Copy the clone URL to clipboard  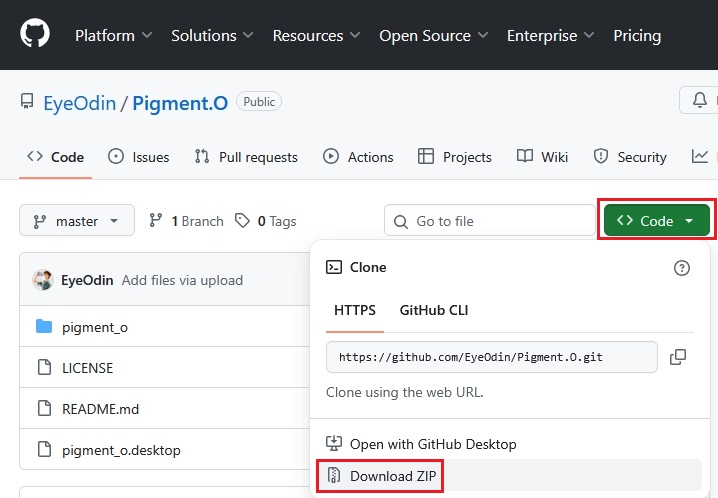[x=678, y=357]
